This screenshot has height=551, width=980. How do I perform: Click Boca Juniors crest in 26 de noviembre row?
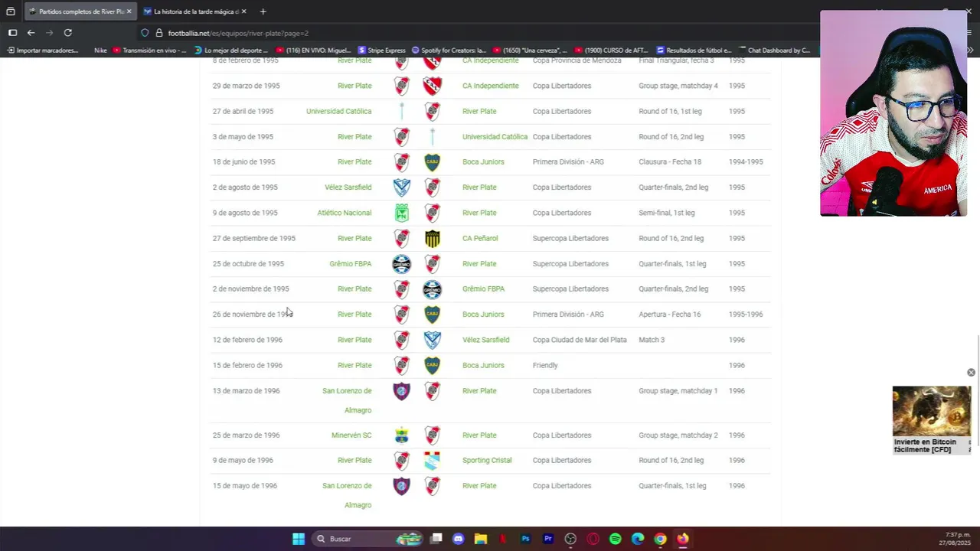(433, 315)
